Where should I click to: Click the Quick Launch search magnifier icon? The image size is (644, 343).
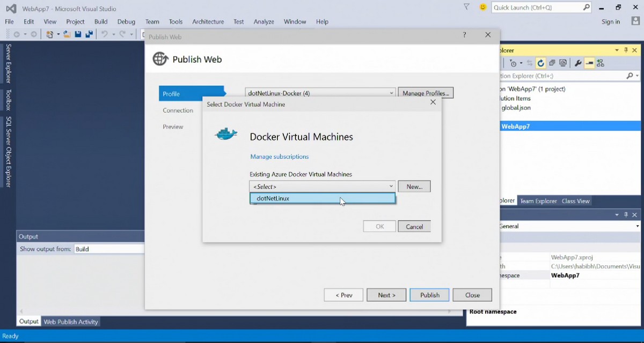(587, 8)
